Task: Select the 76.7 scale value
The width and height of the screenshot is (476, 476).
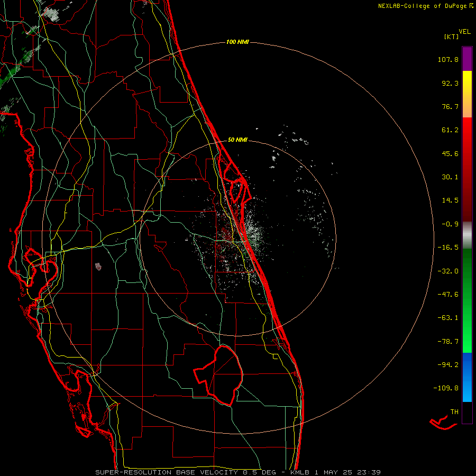Action: (x=450, y=106)
